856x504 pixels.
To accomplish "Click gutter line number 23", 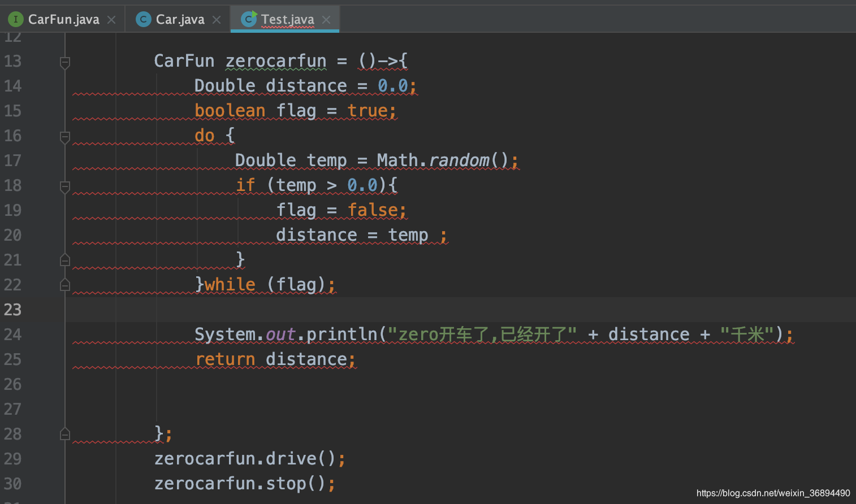I will coord(12,310).
